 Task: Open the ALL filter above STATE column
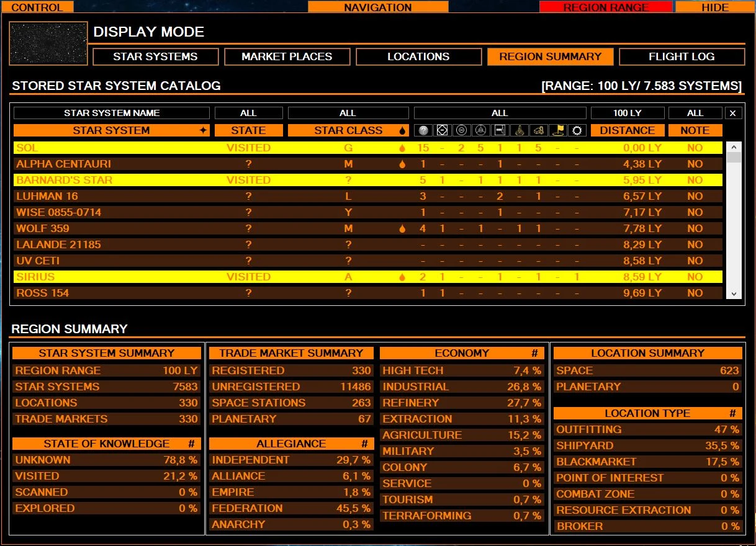[248, 113]
